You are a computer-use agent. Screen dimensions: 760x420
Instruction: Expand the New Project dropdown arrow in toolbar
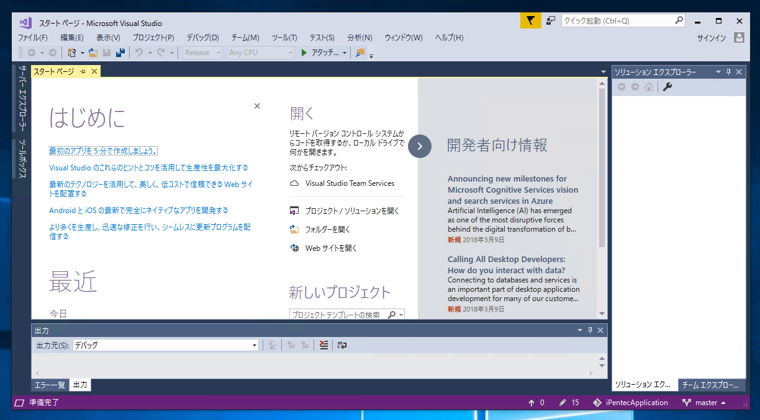pyautogui.click(x=82, y=53)
